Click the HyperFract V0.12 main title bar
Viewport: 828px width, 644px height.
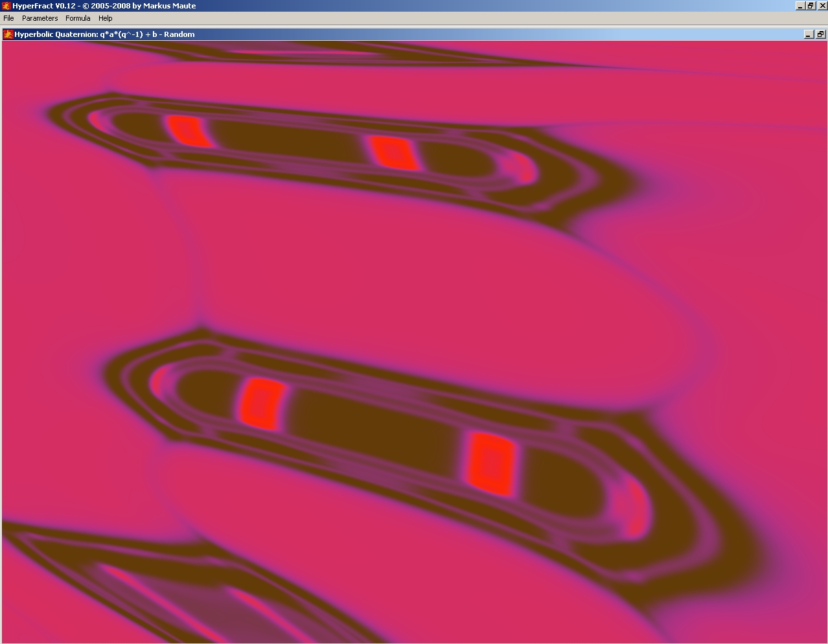pos(389,6)
